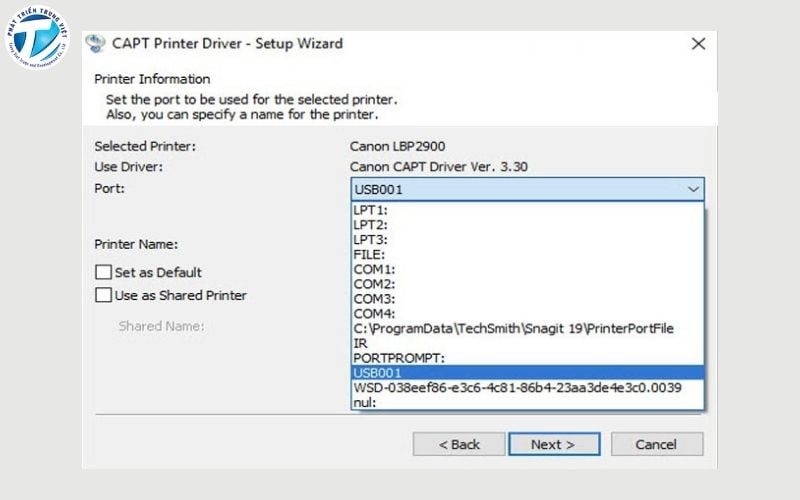Enable the Set as Default checkbox
Screen dimensions: 800x500
click(103, 272)
